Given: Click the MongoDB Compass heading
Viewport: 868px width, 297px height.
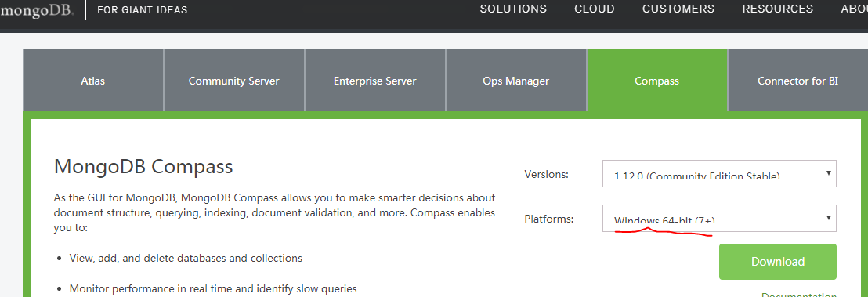Looking at the screenshot, I should coord(143,167).
